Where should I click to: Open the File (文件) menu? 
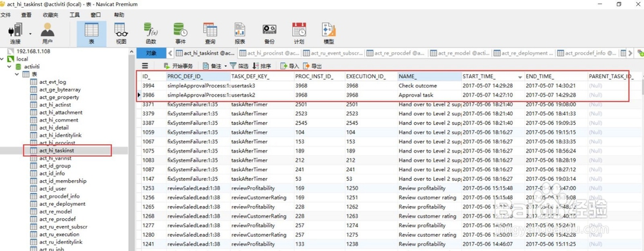click(5, 15)
